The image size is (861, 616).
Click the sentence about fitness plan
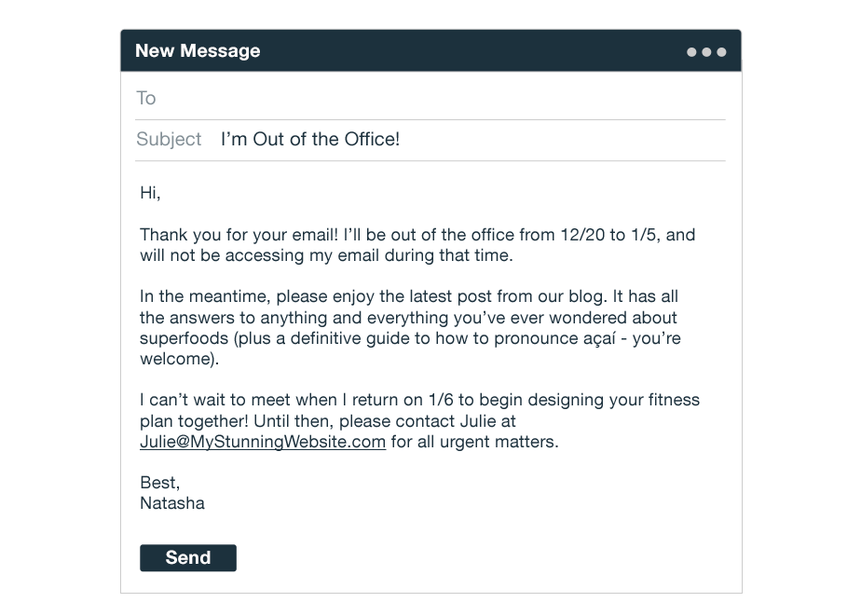click(x=419, y=420)
